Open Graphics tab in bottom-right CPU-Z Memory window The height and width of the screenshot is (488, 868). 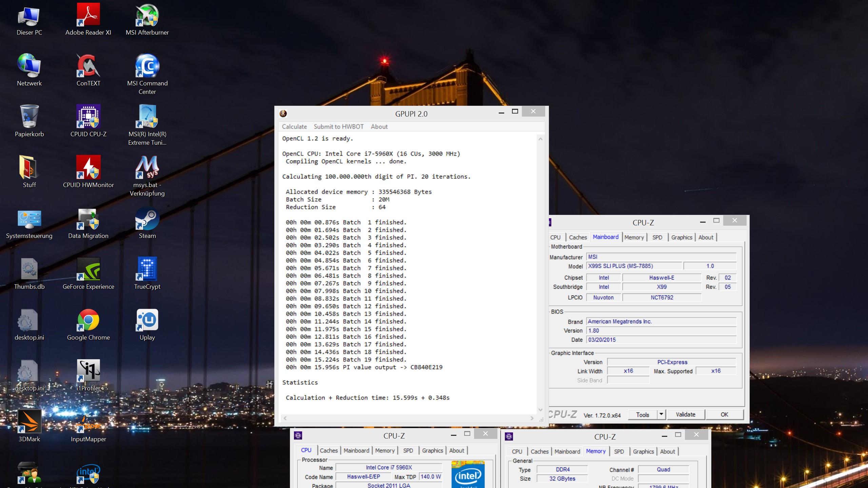pyautogui.click(x=643, y=451)
